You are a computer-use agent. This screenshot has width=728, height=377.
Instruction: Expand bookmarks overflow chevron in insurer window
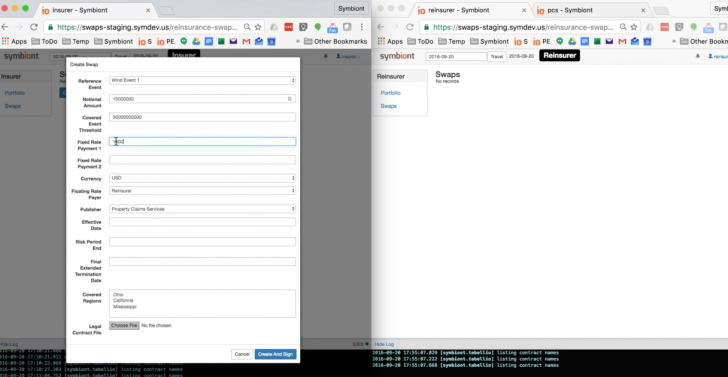tap(297, 41)
